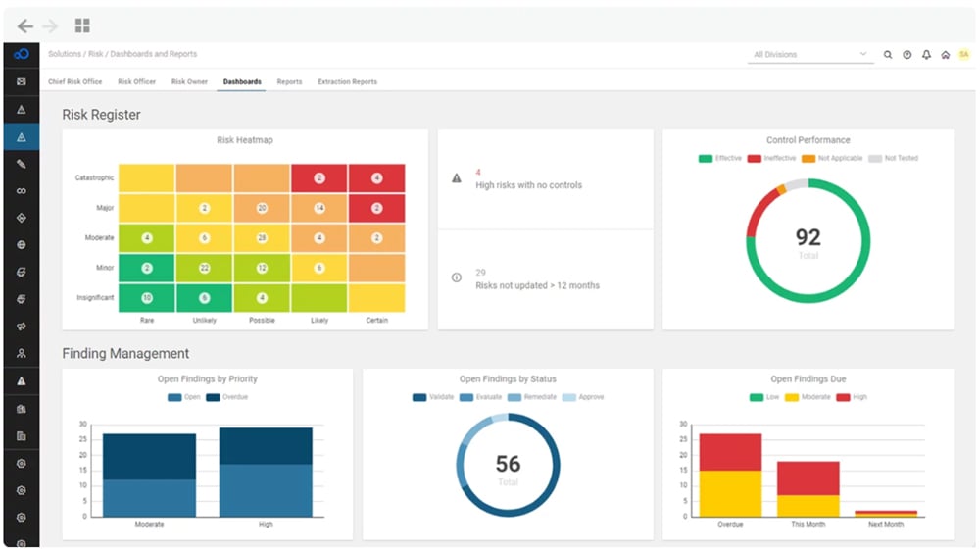Open the megaphone icon in left sidebar

22,327
